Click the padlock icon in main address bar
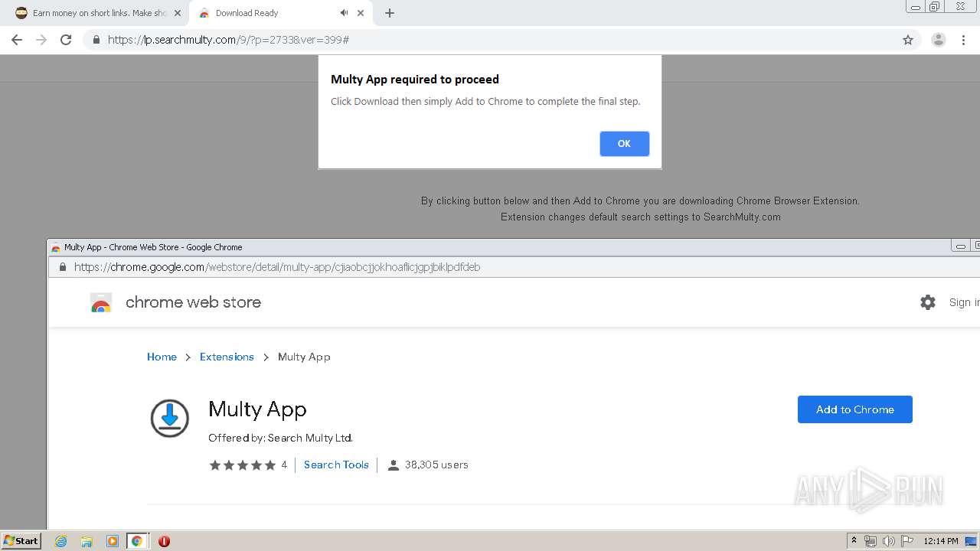This screenshot has width=980, height=551. click(96, 40)
